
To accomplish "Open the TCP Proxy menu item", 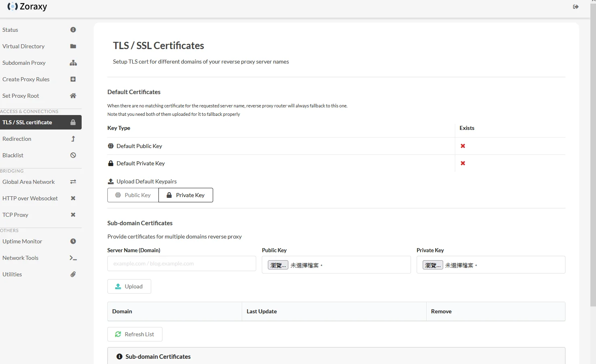I will click(41, 215).
